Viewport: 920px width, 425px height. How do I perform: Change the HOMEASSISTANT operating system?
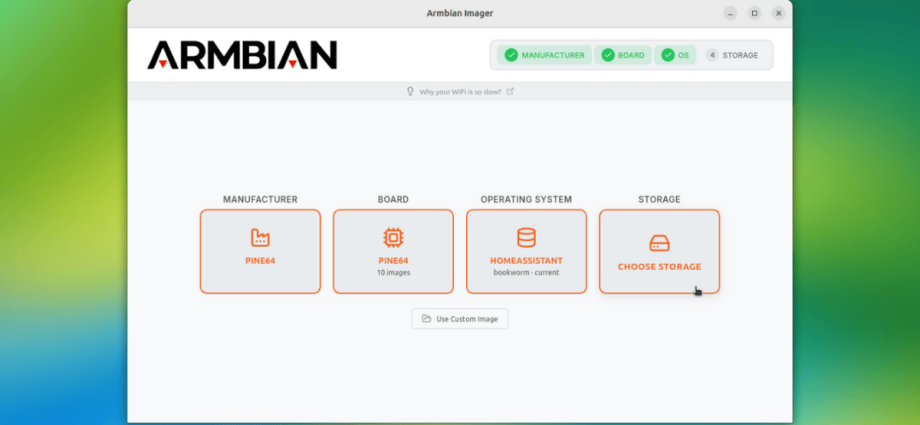[x=526, y=251]
